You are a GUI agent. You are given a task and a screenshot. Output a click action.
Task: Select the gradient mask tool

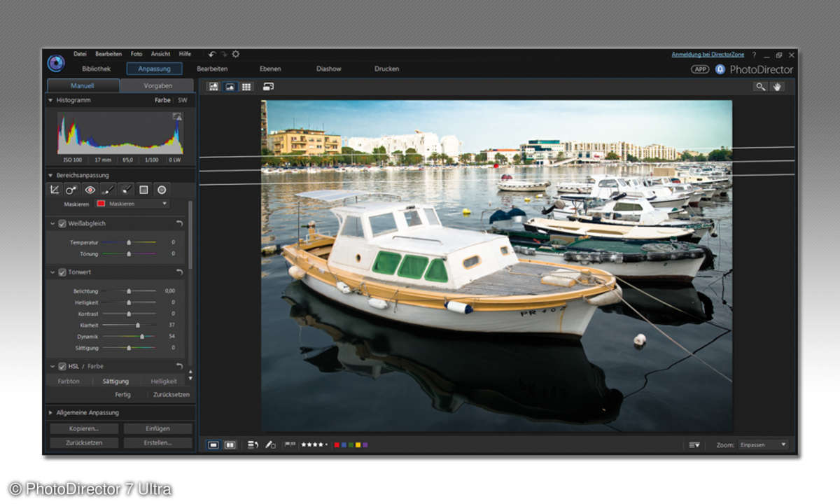tap(143, 190)
